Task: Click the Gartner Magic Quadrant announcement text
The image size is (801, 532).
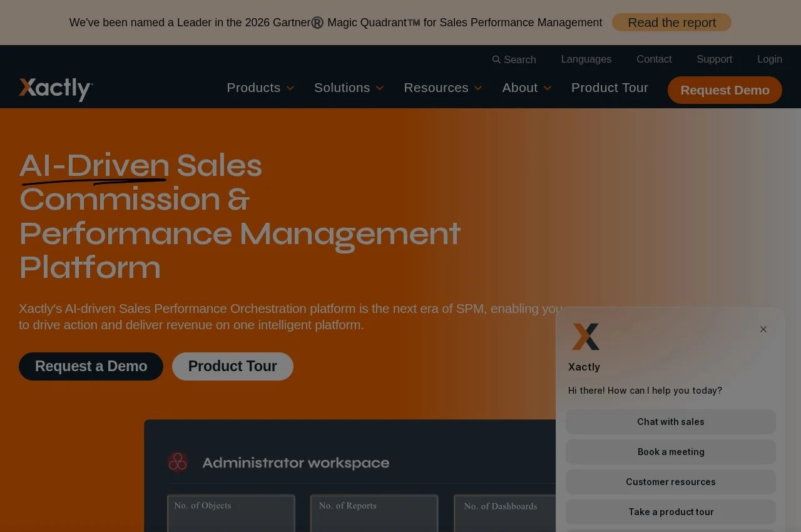Action: click(335, 23)
